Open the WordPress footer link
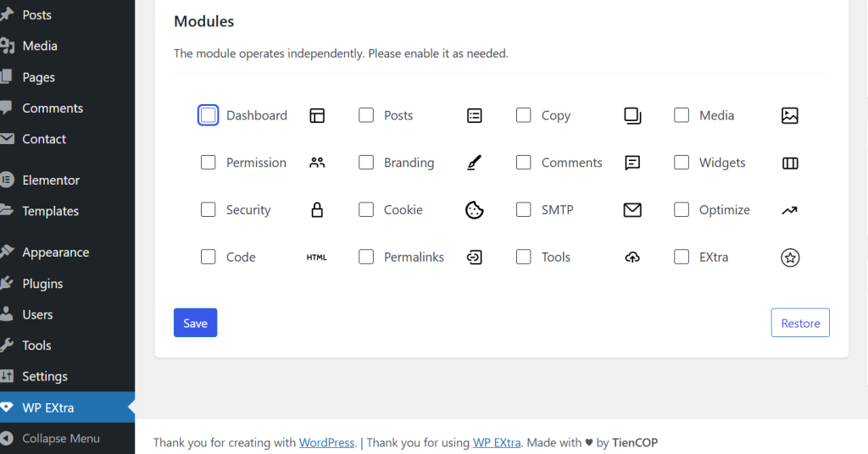 pos(326,443)
